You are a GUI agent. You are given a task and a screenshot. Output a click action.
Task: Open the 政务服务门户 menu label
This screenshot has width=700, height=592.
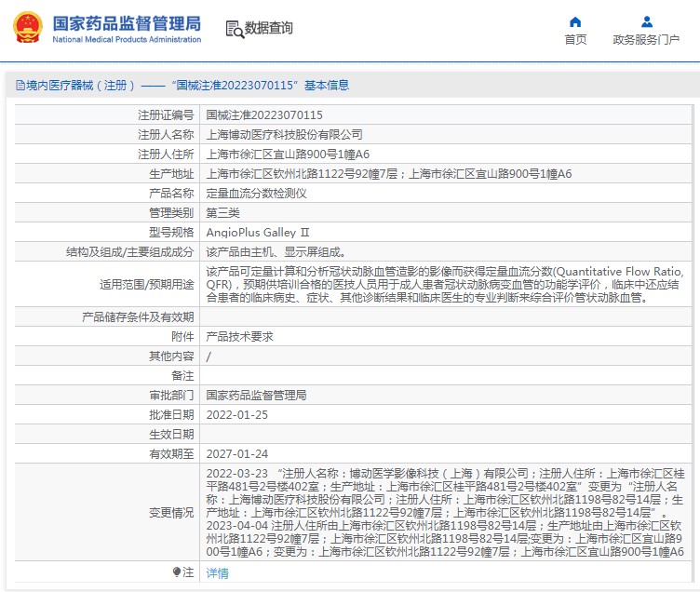pos(646,39)
